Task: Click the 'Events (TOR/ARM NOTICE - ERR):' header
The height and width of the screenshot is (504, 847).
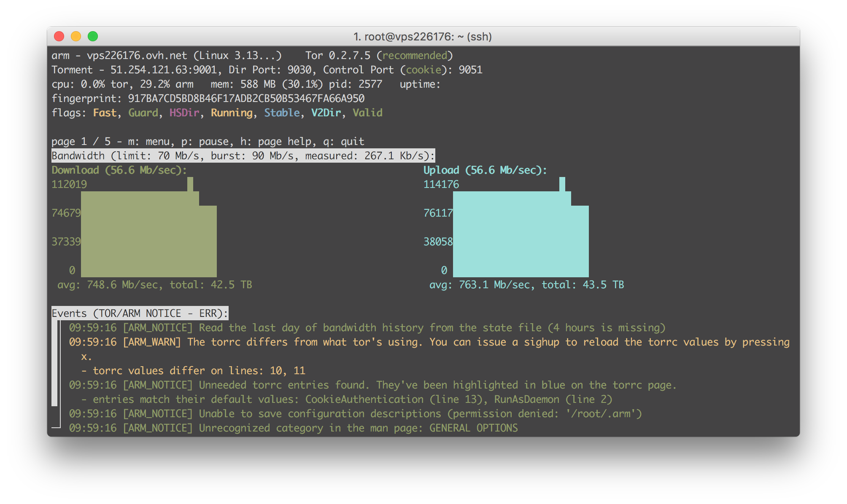Action: [x=140, y=314]
